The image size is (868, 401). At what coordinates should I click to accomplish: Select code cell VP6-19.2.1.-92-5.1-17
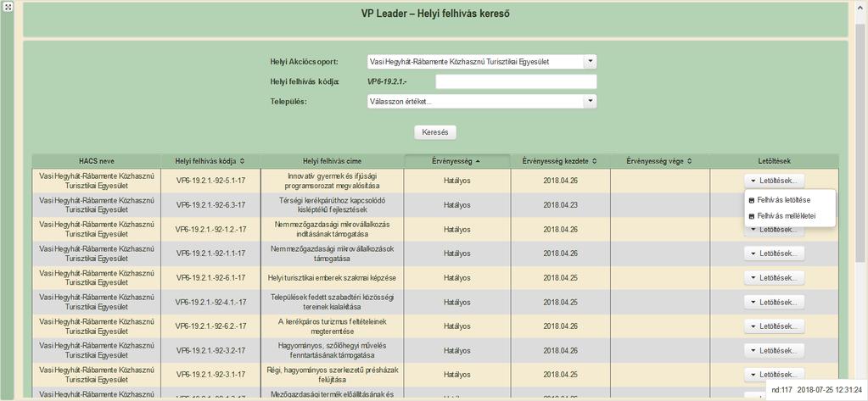coord(210,181)
